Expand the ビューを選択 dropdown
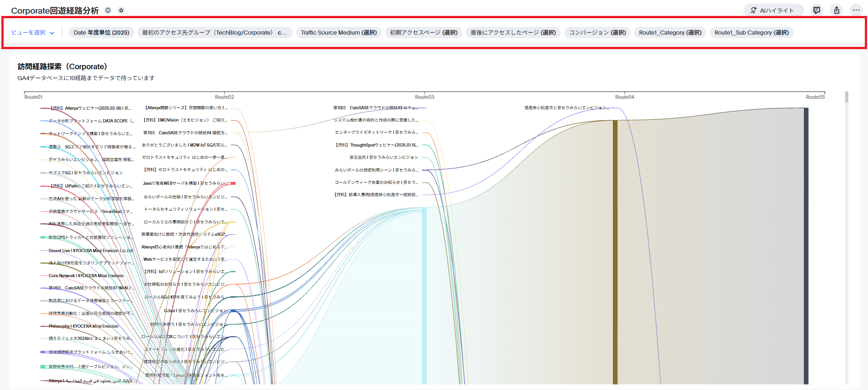The image size is (868, 390). pos(33,33)
